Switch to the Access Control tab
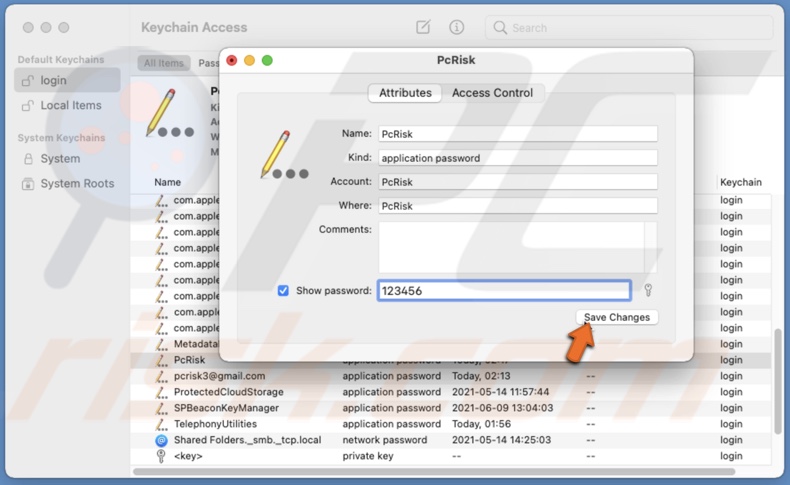This screenshot has height=485, width=790. (492, 93)
